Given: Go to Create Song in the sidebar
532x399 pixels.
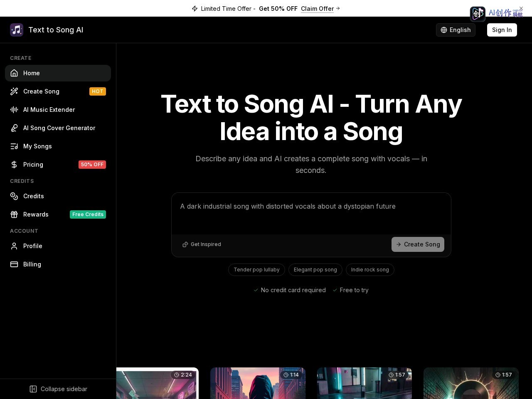Looking at the screenshot, I should [x=58, y=91].
